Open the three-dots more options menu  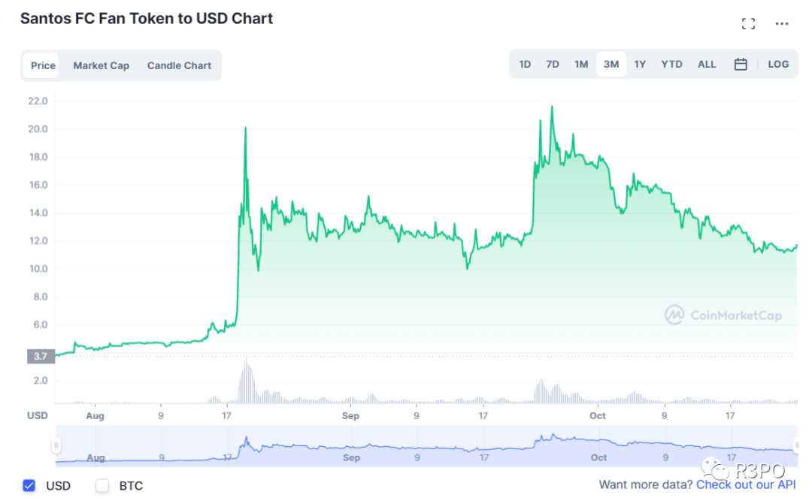[x=782, y=24]
